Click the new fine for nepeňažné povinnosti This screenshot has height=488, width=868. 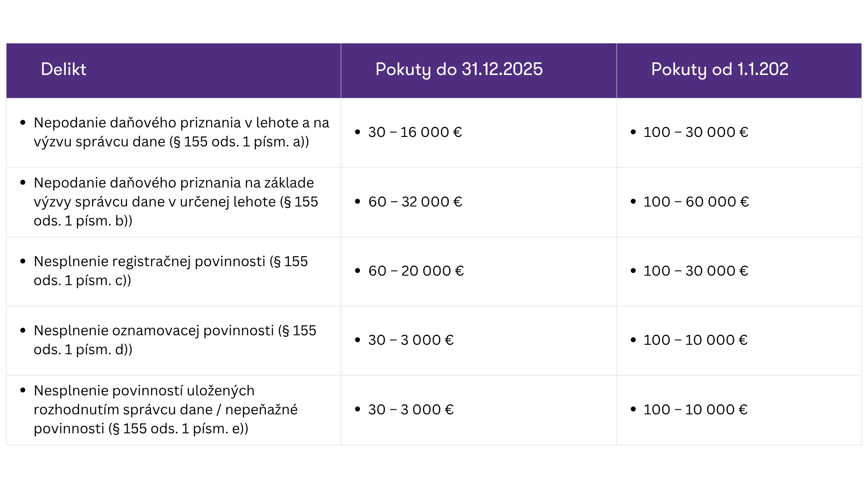(x=695, y=410)
